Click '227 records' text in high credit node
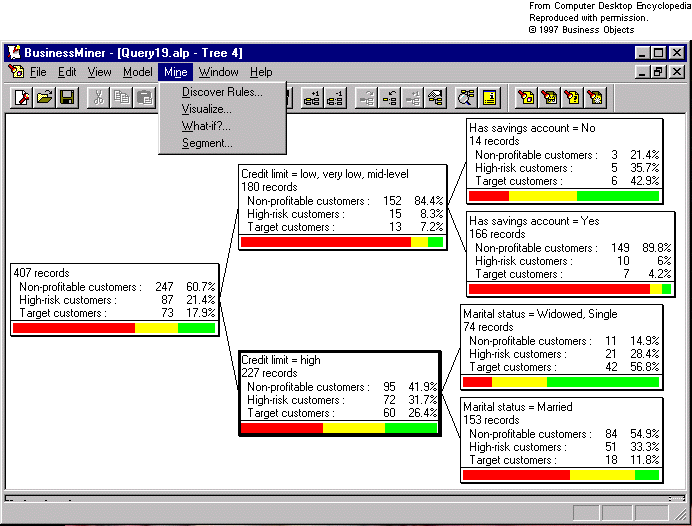This screenshot has width=692, height=526. point(269,373)
